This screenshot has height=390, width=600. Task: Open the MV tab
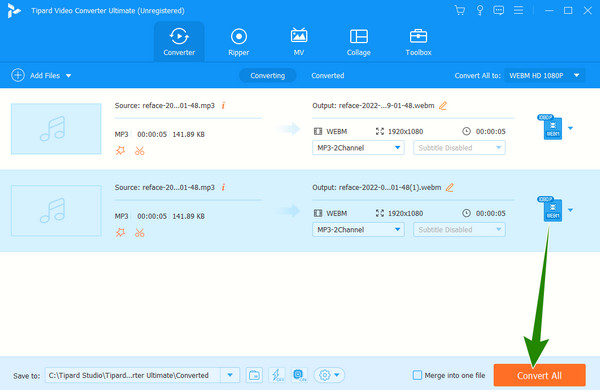pos(299,41)
